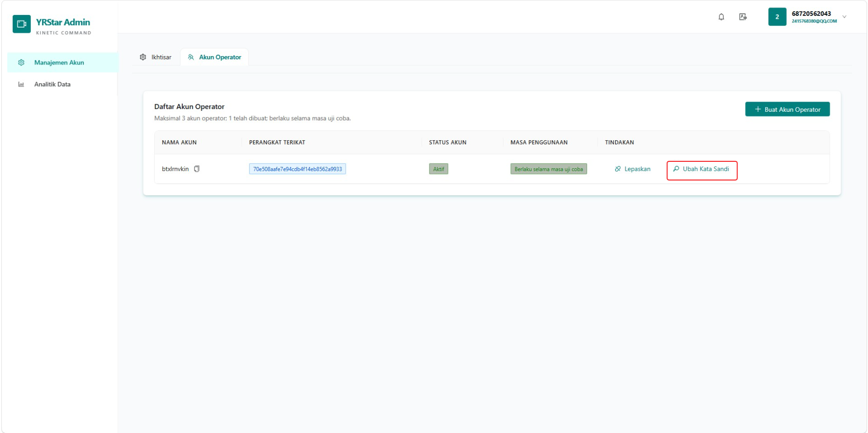Click Ubah Kata Sandi for btxlrnvkin
Image resolution: width=868 pixels, height=433 pixels.
point(701,169)
